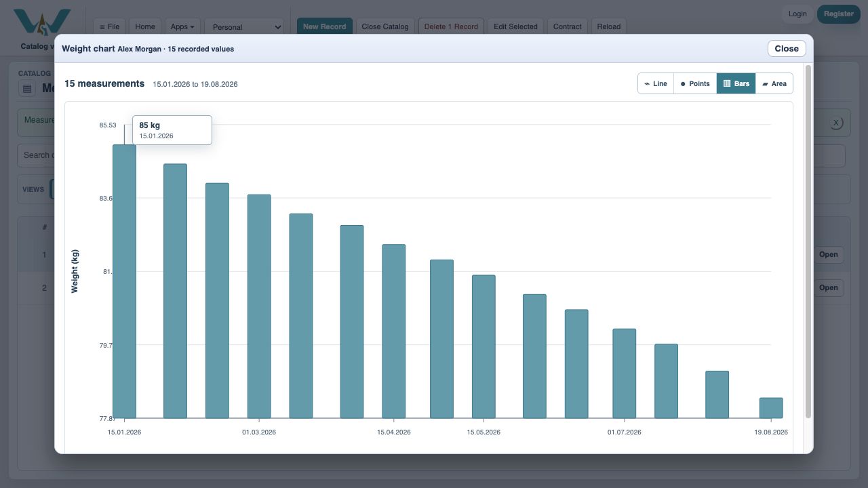868x488 pixels.
Task: Click the 'Weight (kg)' axis title
Action: pyautogui.click(x=75, y=271)
